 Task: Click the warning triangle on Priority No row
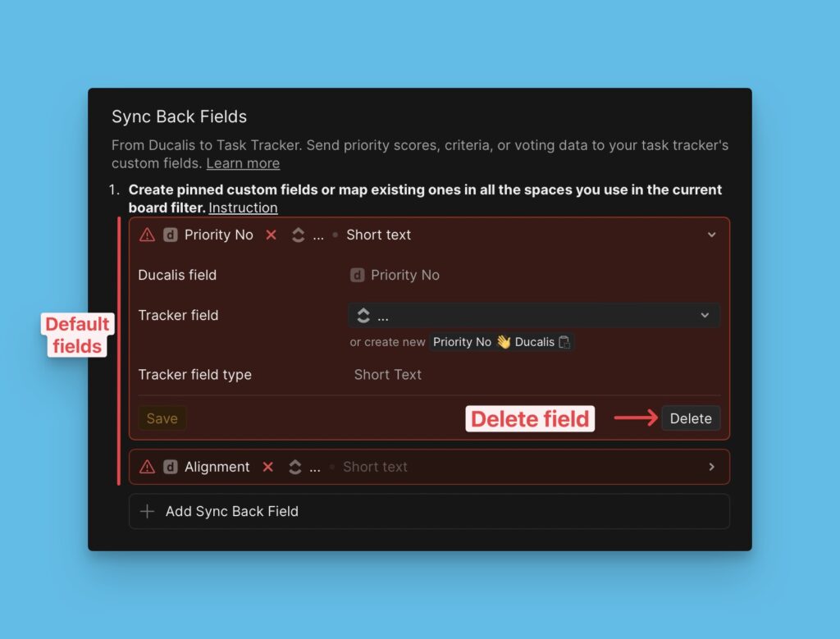point(147,235)
